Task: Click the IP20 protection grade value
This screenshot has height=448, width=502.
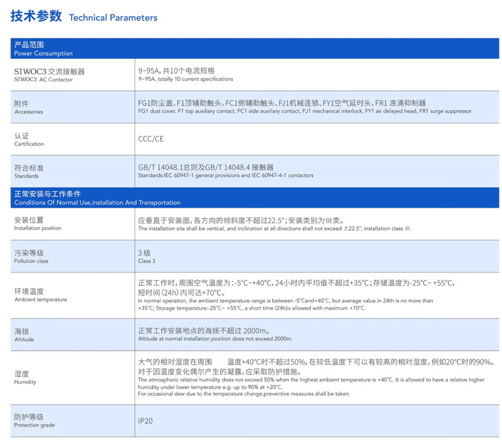Action: click(x=145, y=421)
